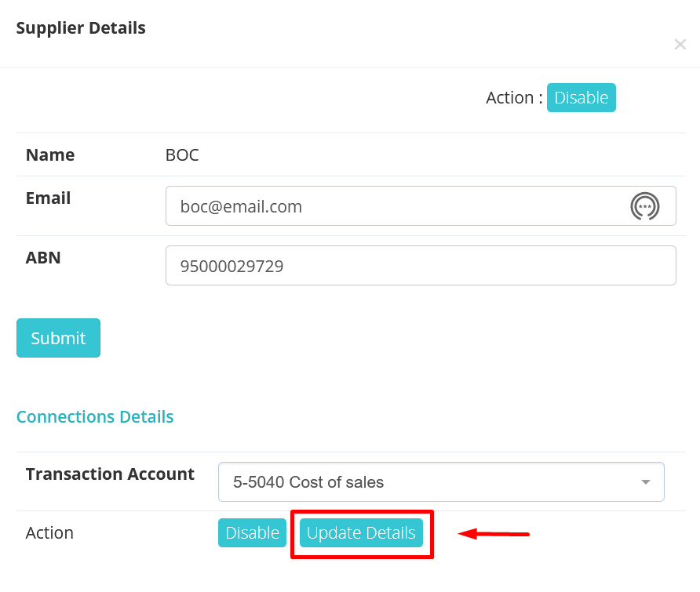The height and width of the screenshot is (592, 700).
Task: Click the Connections Details heading
Action: pyautogui.click(x=95, y=417)
